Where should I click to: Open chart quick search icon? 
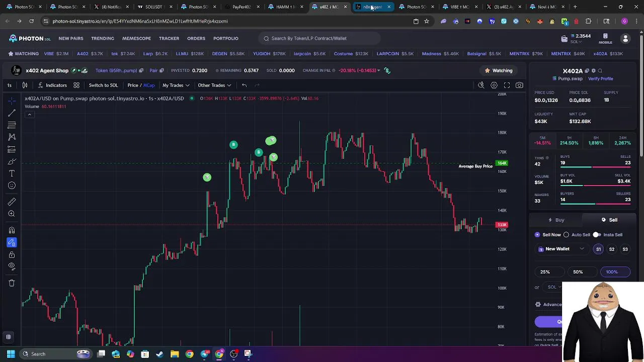(481, 85)
